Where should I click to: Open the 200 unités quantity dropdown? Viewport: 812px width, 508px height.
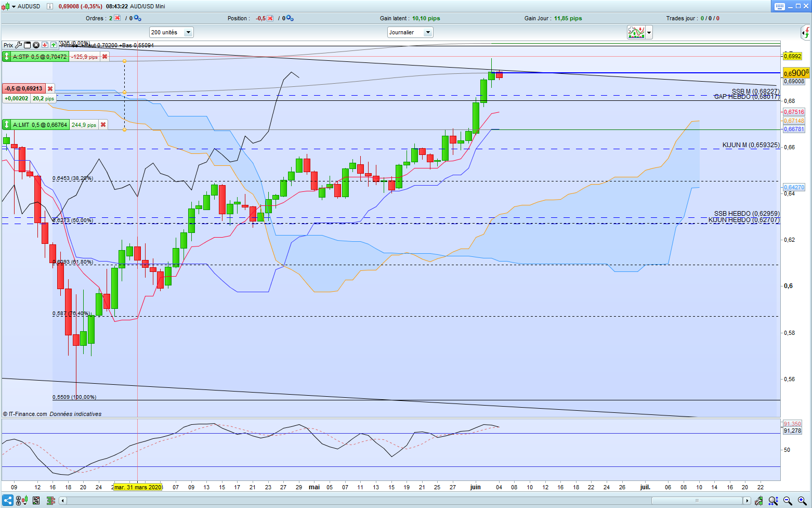tap(172, 32)
